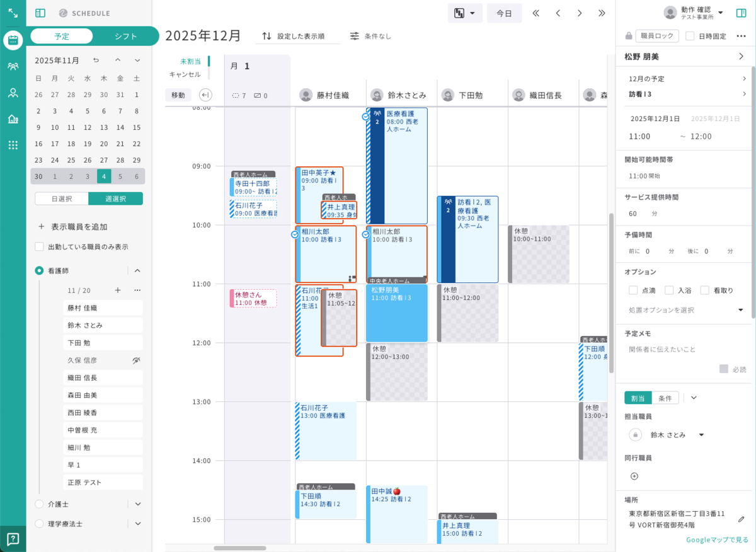This screenshot has height=552, width=756.
Task: Open the staff group sidebar icon
Action: pos(13,66)
